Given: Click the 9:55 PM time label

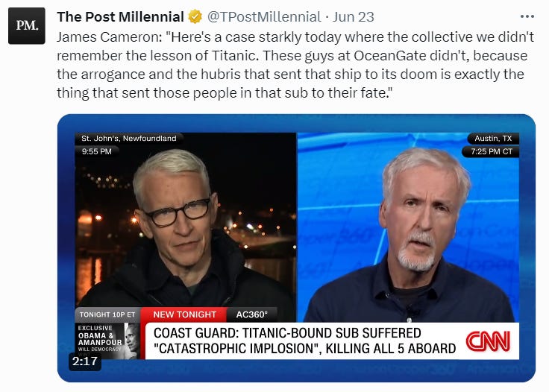Looking at the screenshot, I should (x=97, y=151).
